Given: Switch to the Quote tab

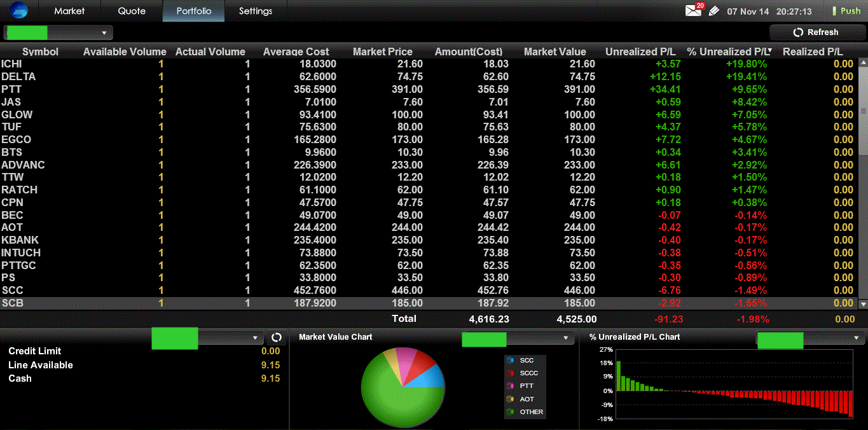Looking at the screenshot, I should click(132, 11).
